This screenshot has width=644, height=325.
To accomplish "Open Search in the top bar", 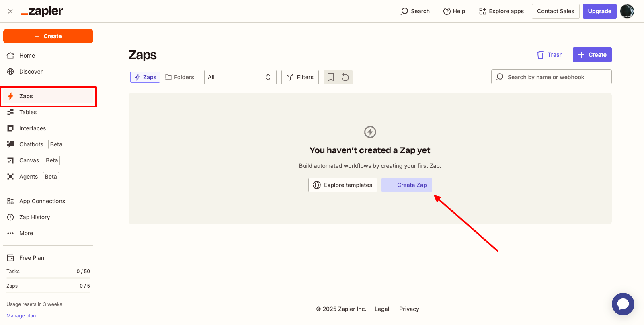I will click(x=415, y=11).
